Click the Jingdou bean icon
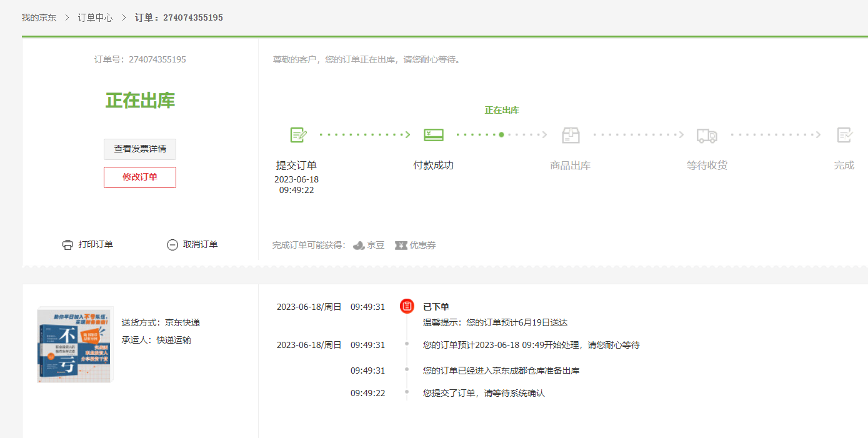The height and width of the screenshot is (438, 868). 359,246
